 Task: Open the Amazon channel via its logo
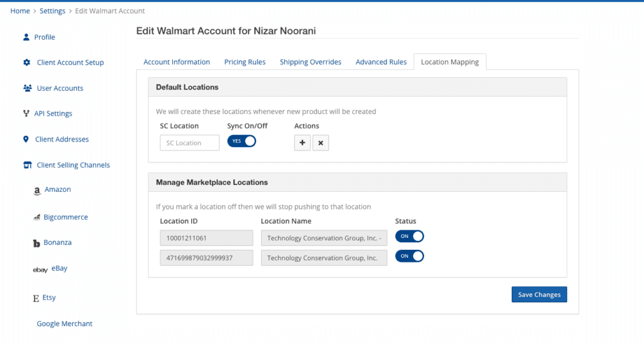pyautogui.click(x=37, y=191)
